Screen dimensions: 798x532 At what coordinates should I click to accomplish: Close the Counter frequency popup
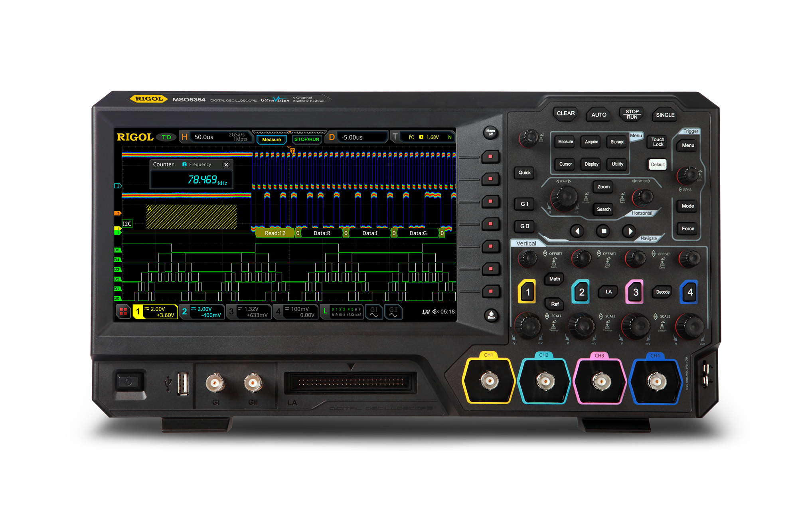point(226,164)
